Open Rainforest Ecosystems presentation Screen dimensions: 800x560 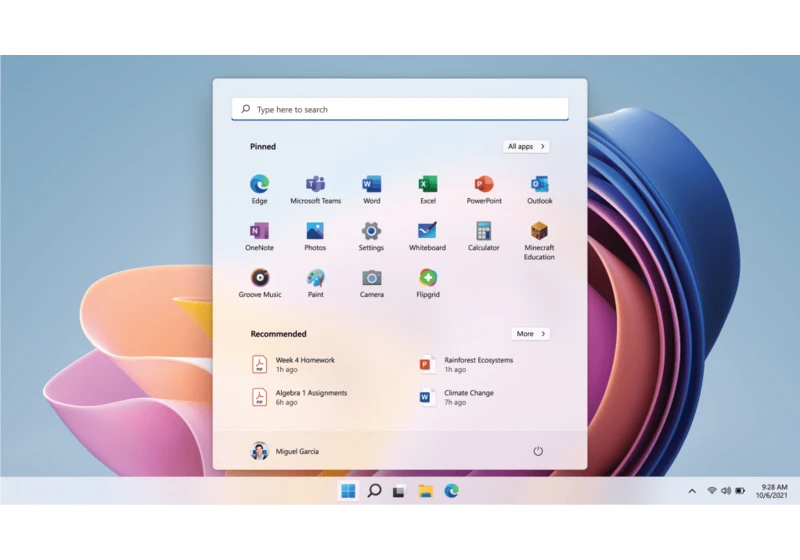(x=466, y=364)
